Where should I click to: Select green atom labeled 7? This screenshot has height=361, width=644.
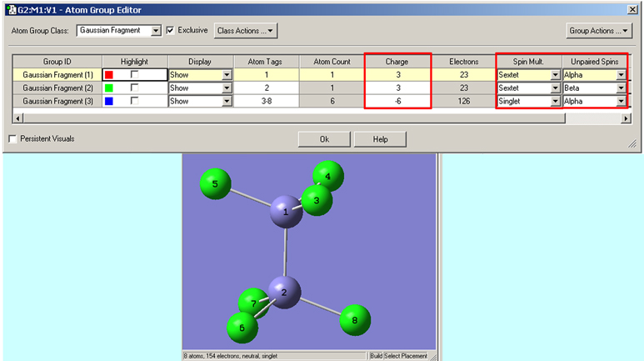click(x=254, y=304)
